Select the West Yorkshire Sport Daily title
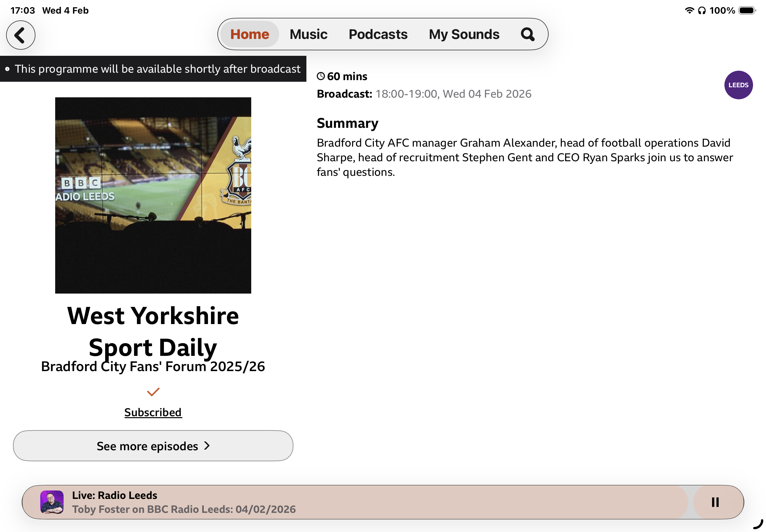 tap(153, 331)
